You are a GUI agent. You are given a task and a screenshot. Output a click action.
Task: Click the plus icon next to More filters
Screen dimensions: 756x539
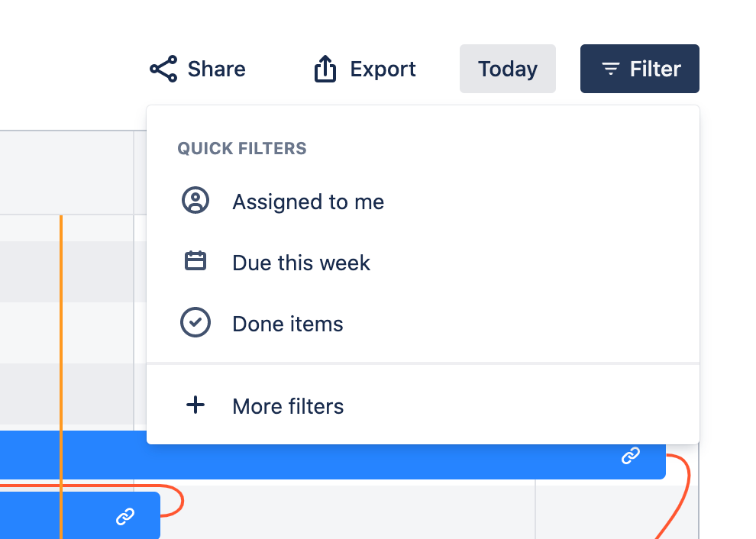(195, 405)
